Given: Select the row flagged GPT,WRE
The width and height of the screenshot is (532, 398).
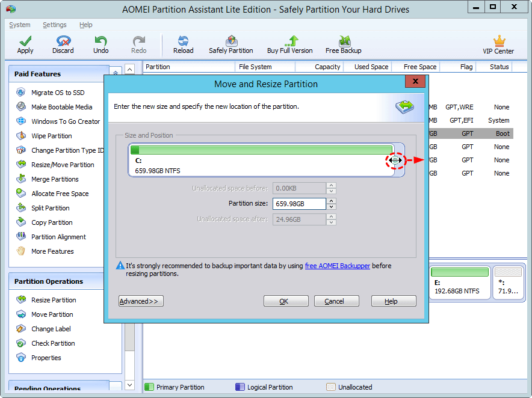Looking at the screenshot, I should (x=471, y=107).
